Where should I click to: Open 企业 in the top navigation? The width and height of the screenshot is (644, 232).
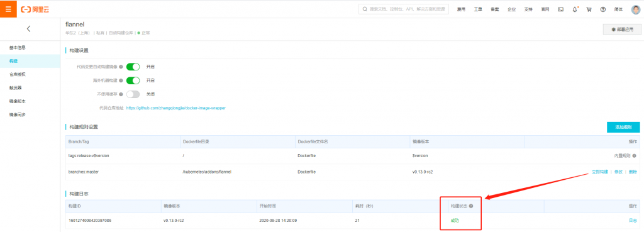(511, 9)
